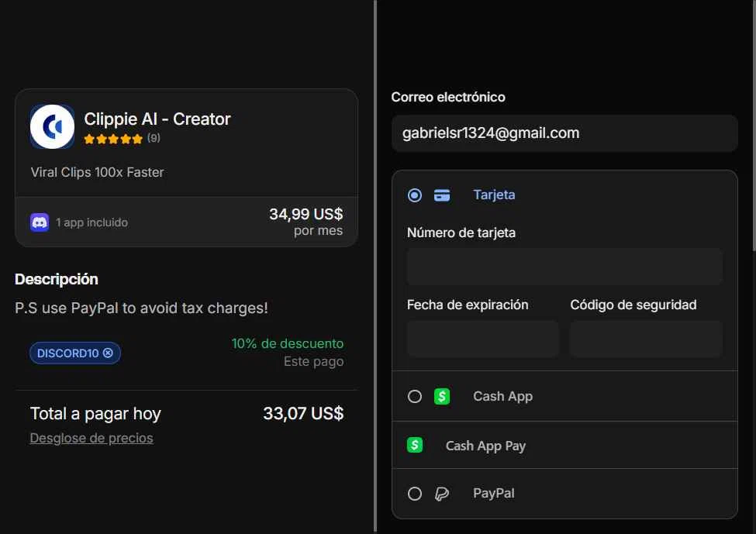This screenshot has width=756, height=534.
Task: Select the PayPal radio button
Action: [x=415, y=494]
